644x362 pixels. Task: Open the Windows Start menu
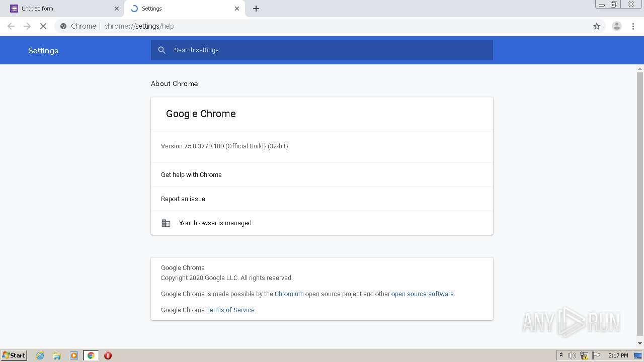(x=14, y=355)
